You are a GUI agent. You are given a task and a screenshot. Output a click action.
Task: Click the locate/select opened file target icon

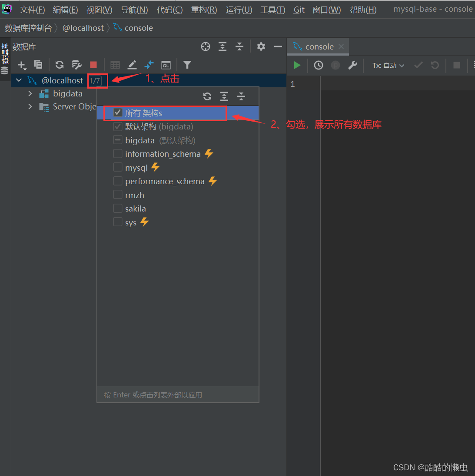206,47
